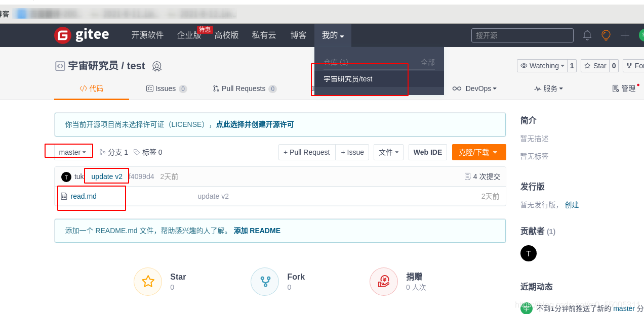644x314 pixels.
Task: Click + Pull Request button
Action: (x=307, y=152)
